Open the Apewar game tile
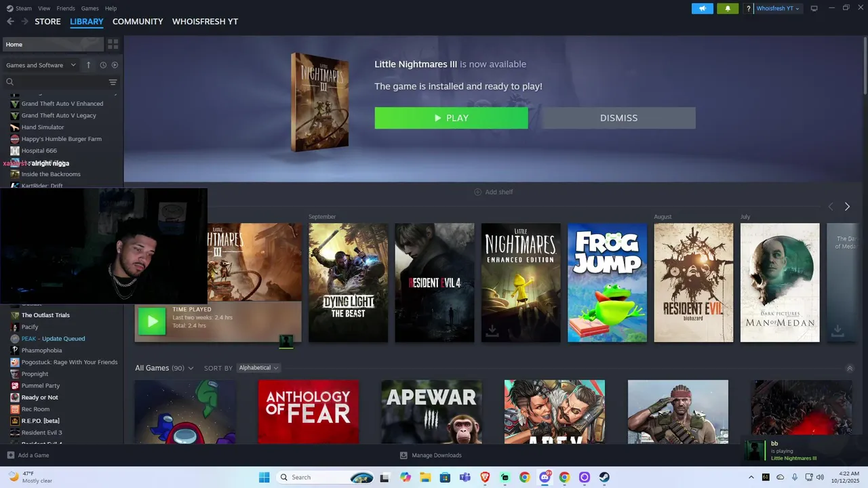The image size is (868, 488). click(x=431, y=412)
